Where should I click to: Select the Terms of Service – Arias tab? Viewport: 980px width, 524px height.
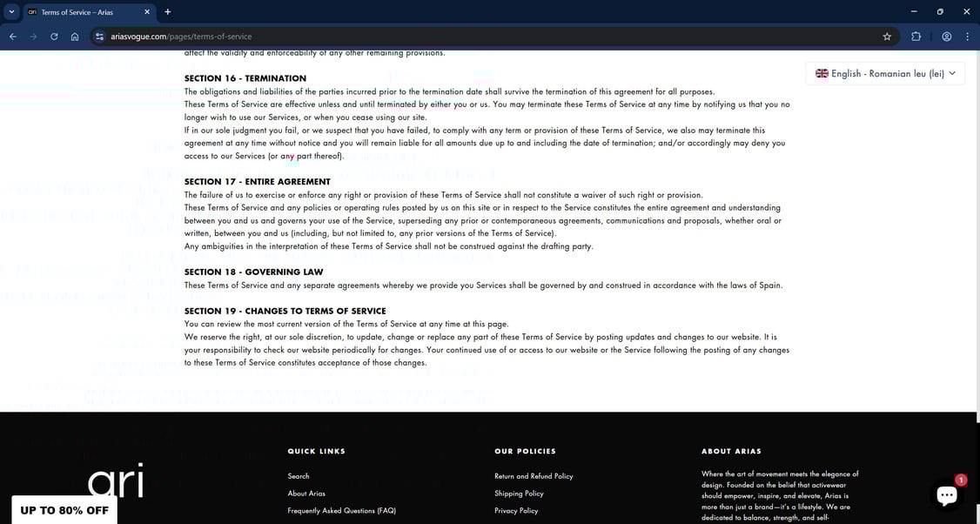(x=90, y=12)
